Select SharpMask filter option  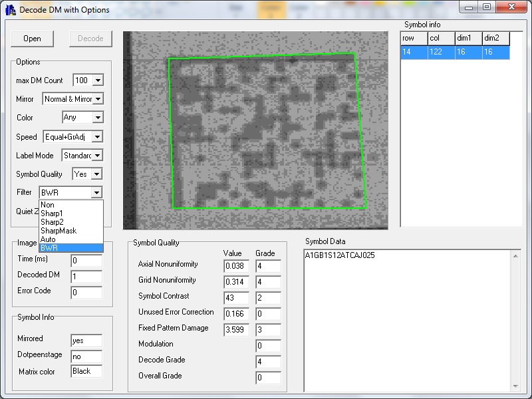click(71, 231)
